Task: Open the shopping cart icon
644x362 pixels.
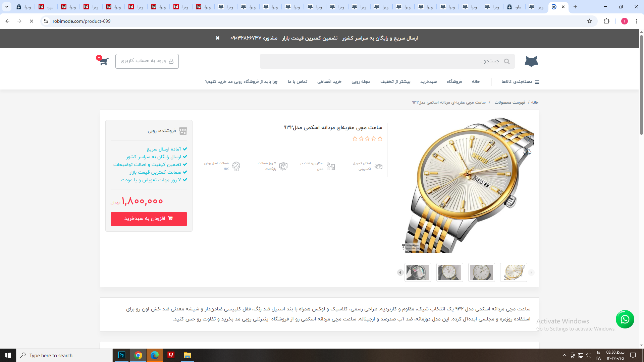Action: click(x=103, y=61)
